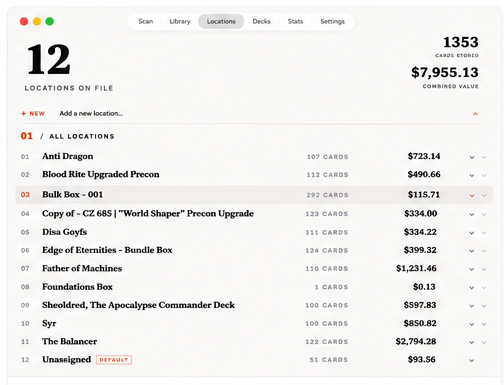Screen dimensions: 504x385
Task: Click the ALL LOCATIONS section heading
Action: (x=82, y=136)
